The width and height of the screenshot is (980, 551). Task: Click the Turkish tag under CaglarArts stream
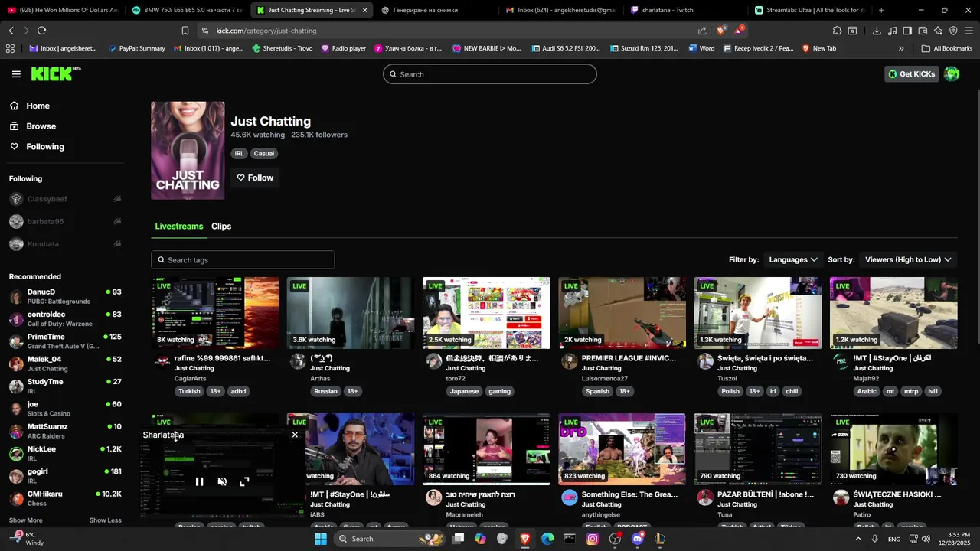coord(189,391)
